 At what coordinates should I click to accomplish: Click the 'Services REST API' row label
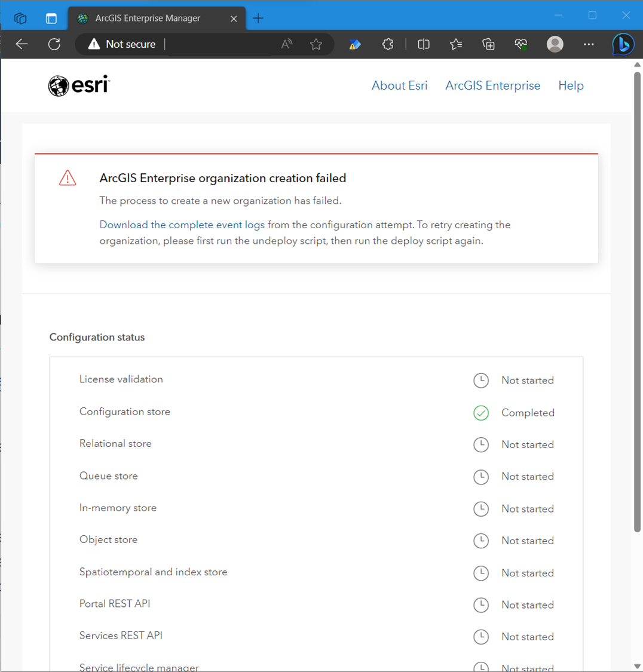pyautogui.click(x=121, y=636)
